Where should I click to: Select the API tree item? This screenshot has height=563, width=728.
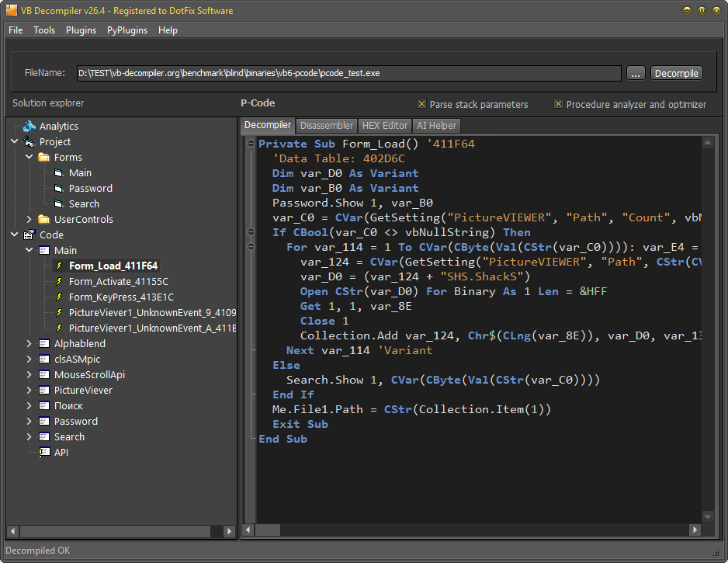(x=61, y=453)
